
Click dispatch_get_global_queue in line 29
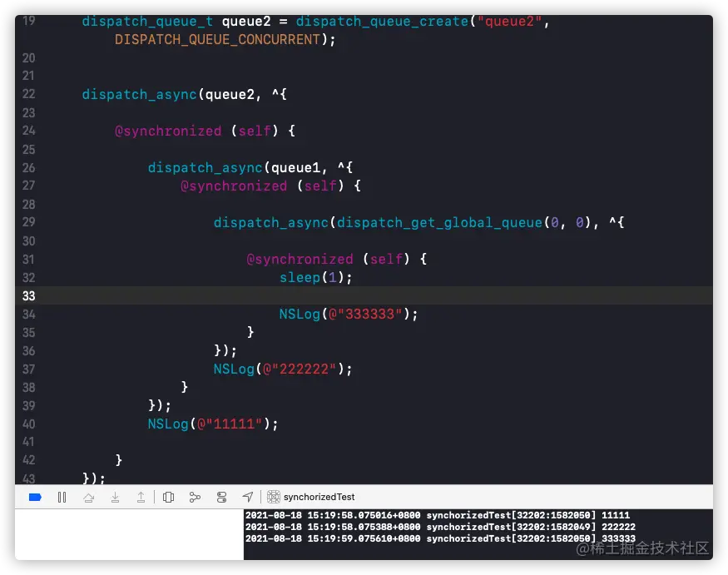[x=439, y=222]
